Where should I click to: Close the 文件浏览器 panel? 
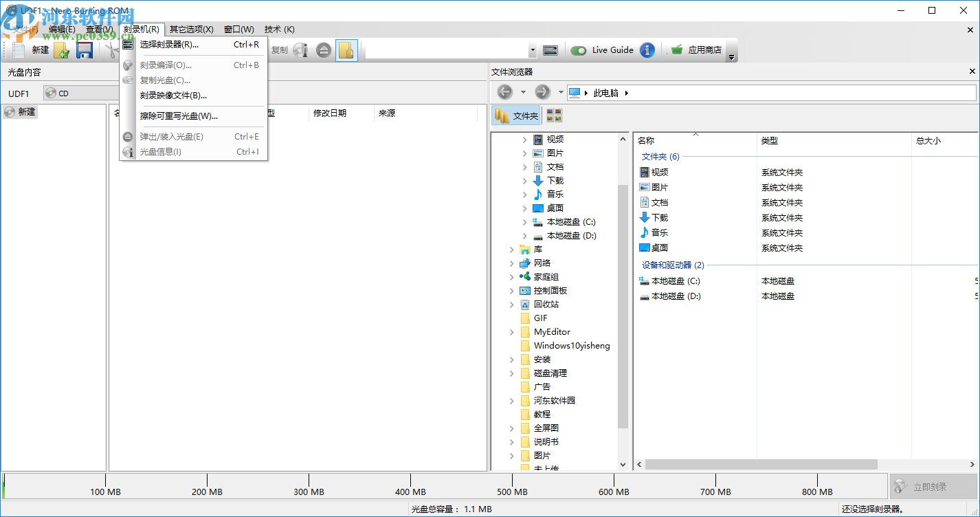972,71
